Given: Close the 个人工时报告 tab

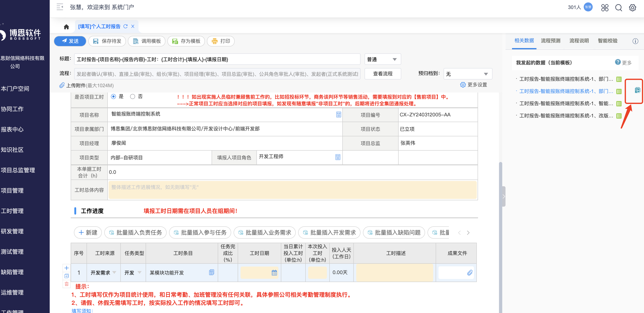Looking at the screenshot, I should pyautogui.click(x=133, y=26).
